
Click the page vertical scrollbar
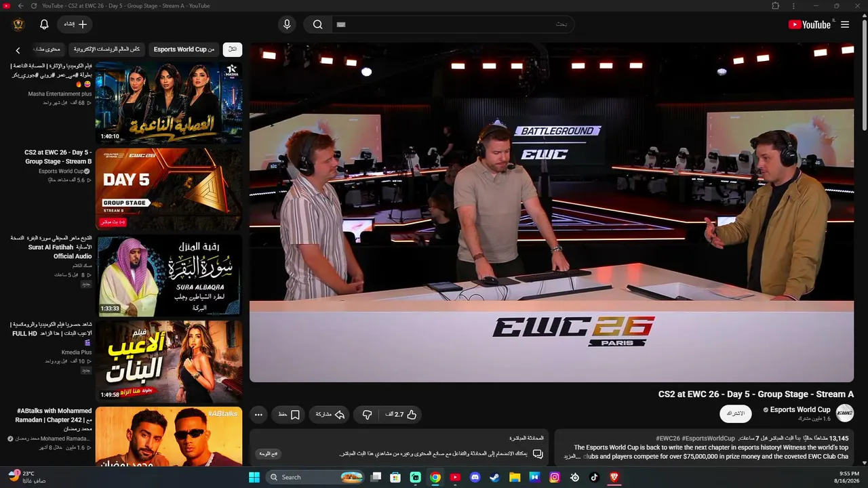(864, 75)
